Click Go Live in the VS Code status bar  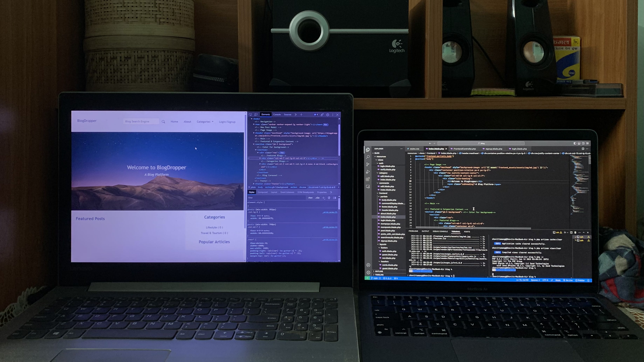click(x=568, y=280)
